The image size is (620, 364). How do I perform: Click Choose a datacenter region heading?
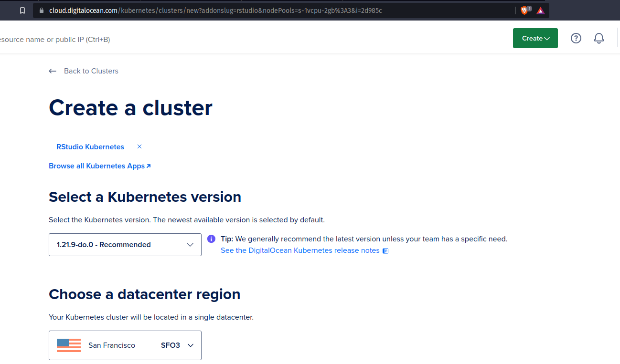pos(144,294)
